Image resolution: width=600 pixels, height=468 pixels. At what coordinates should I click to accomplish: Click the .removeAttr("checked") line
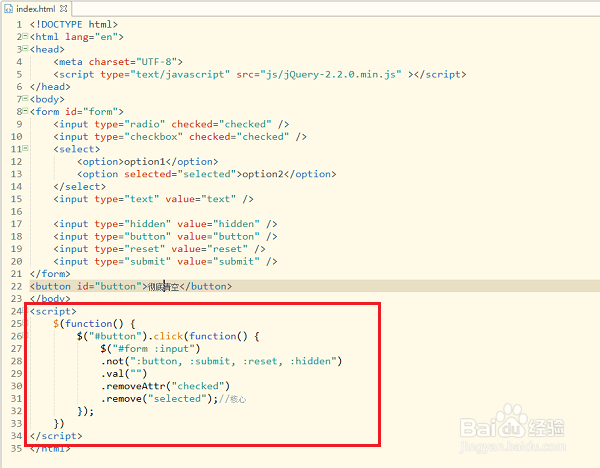(165, 386)
